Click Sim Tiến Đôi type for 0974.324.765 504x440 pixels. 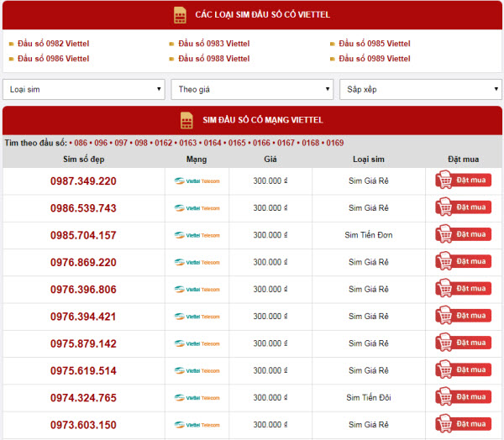click(369, 397)
